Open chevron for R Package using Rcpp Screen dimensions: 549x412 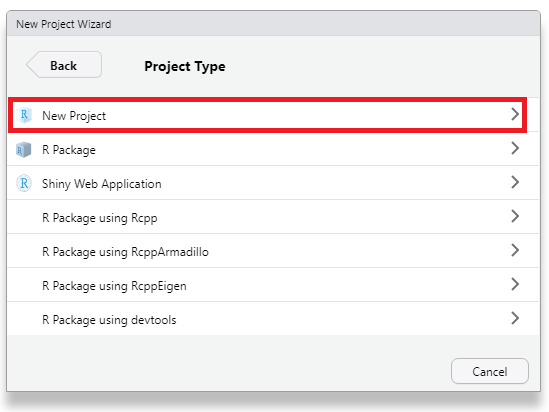click(515, 216)
